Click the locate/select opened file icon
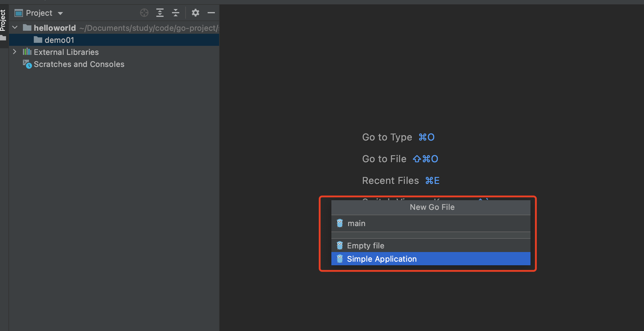 click(144, 13)
